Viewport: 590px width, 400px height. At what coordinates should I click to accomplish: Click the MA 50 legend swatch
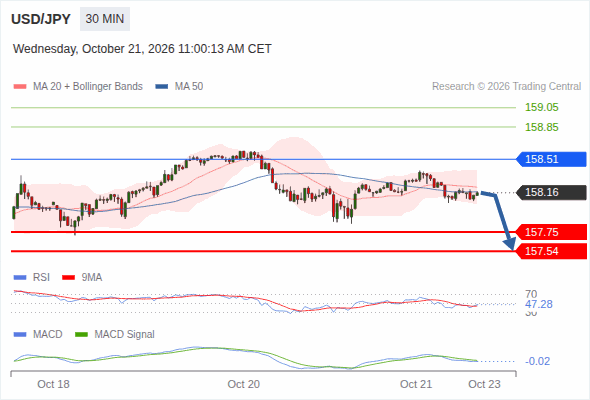click(162, 87)
